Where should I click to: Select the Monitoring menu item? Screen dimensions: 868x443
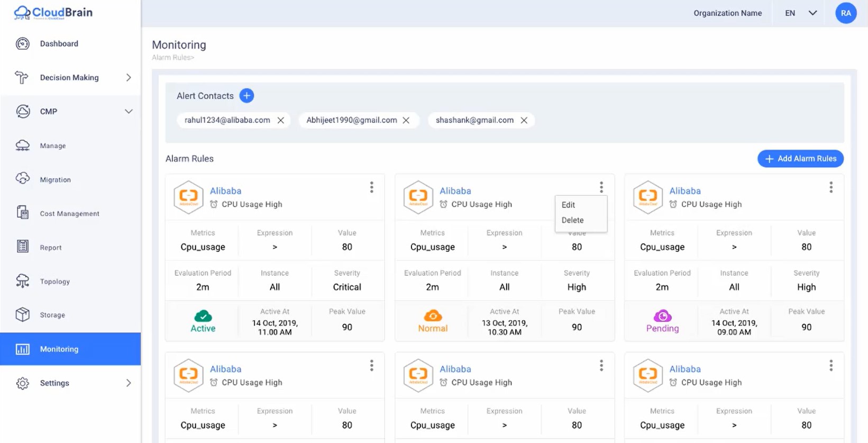pyautogui.click(x=70, y=349)
